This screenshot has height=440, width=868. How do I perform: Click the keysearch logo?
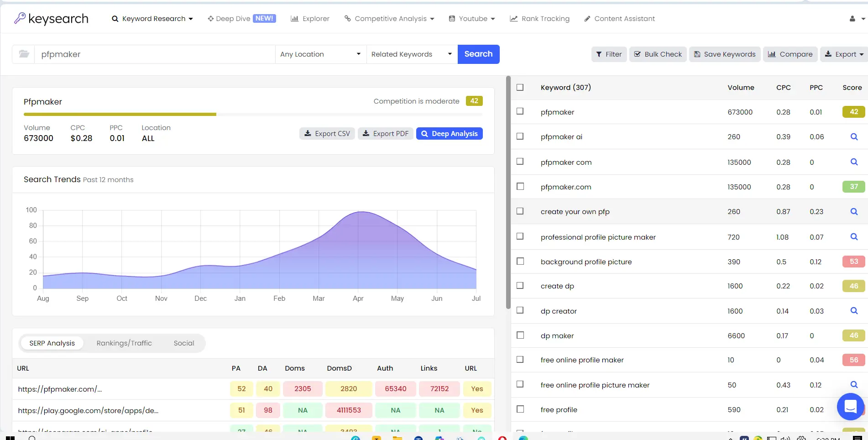51,19
